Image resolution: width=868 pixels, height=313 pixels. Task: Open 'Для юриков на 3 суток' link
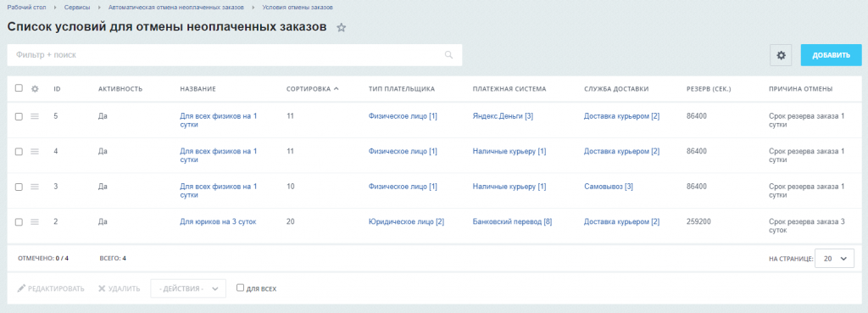[x=218, y=221]
